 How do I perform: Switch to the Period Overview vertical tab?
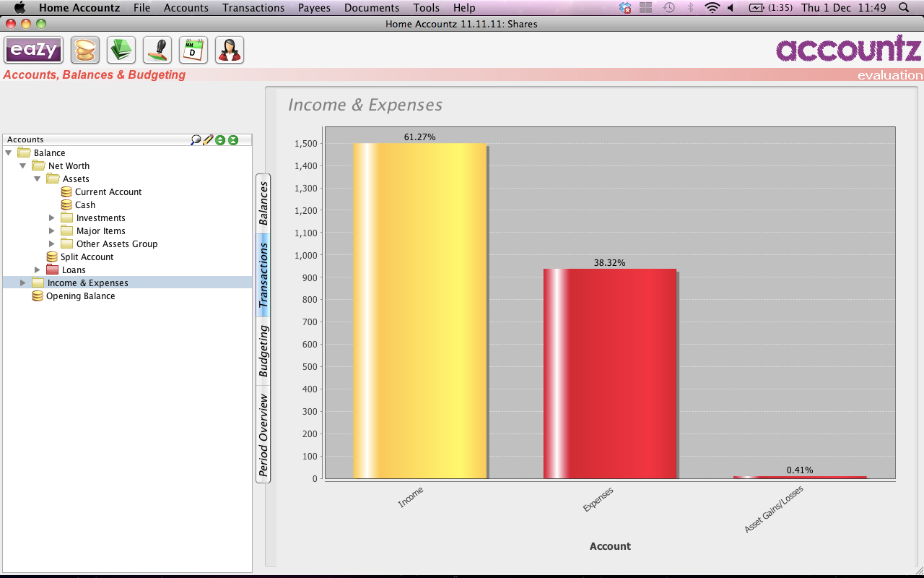tap(263, 435)
